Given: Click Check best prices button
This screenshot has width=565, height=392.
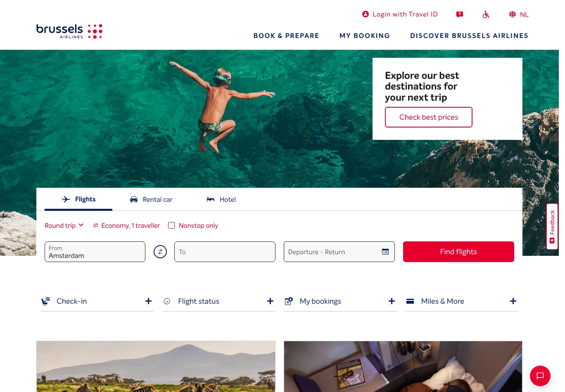Looking at the screenshot, I should (x=429, y=117).
